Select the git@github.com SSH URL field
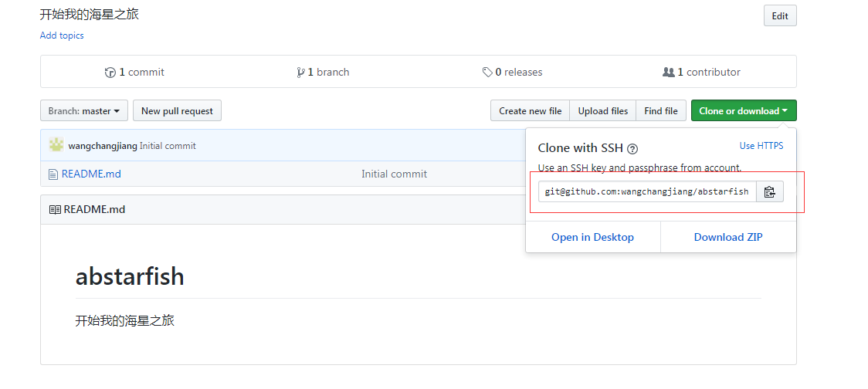This screenshot has height=389, width=868. tap(647, 192)
